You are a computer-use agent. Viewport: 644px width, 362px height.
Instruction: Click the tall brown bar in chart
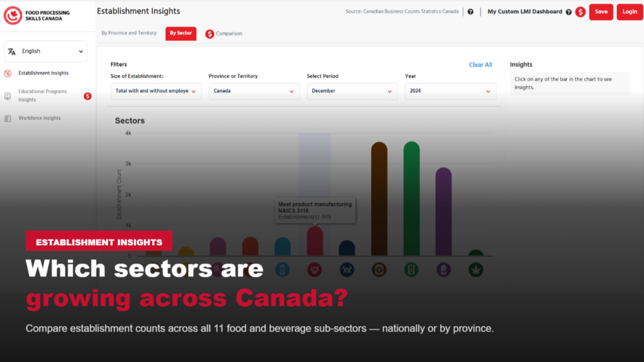(x=379, y=199)
